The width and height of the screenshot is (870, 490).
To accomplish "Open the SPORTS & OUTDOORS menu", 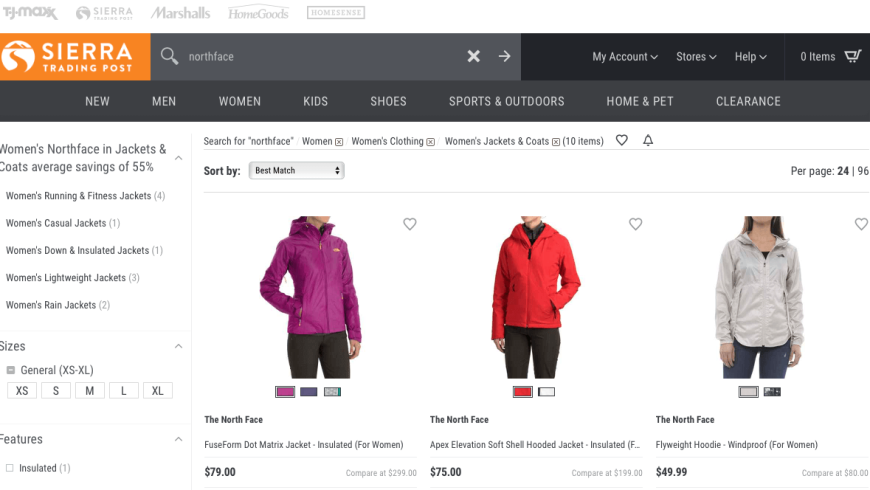I will [x=507, y=101].
